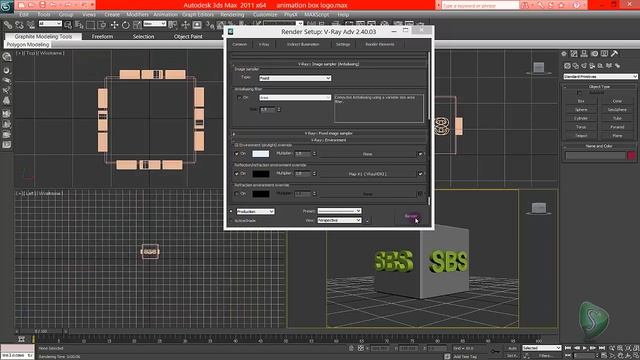Enable the AutoGrid checkbox in Object Type
This screenshot has width=640, height=360.
(580, 93)
